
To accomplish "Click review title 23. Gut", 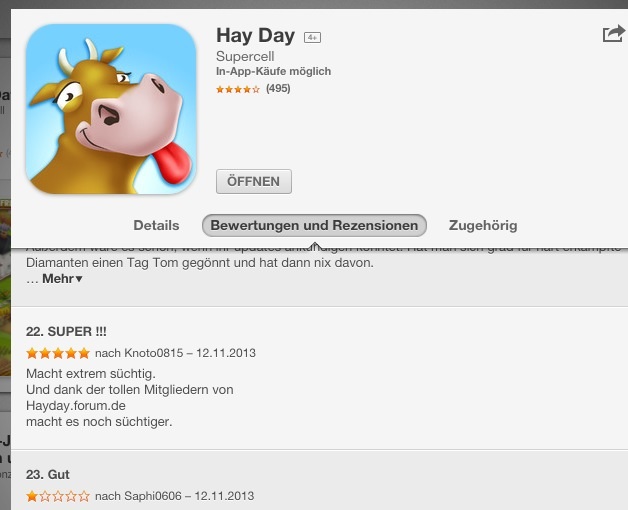I will (x=48, y=474).
